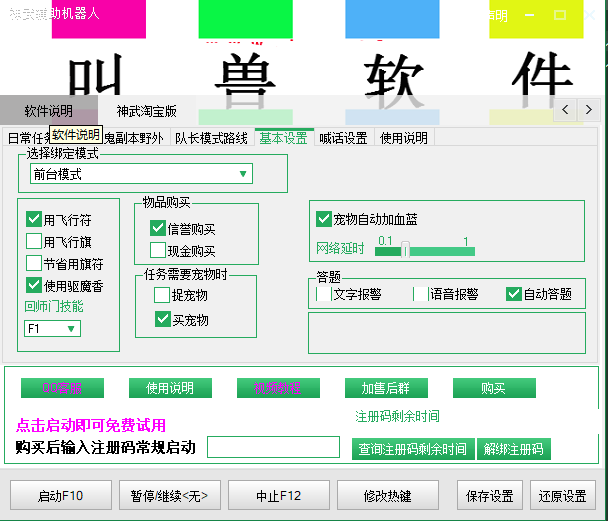
Task: Click the QQ客服 button
Action: (x=62, y=388)
